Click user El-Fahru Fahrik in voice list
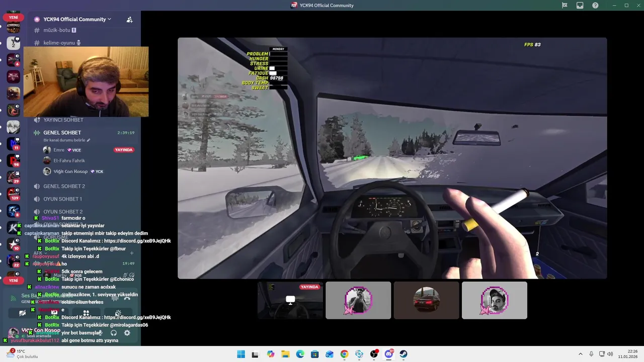Image resolution: width=644 pixels, height=362 pixels. click(x=69, y=160)
